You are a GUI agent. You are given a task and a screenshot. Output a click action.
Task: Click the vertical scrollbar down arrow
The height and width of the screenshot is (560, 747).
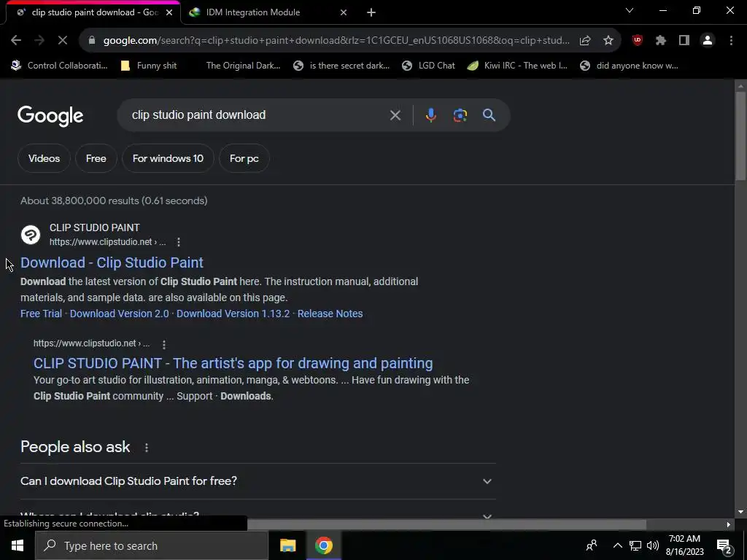pos(740,513)
